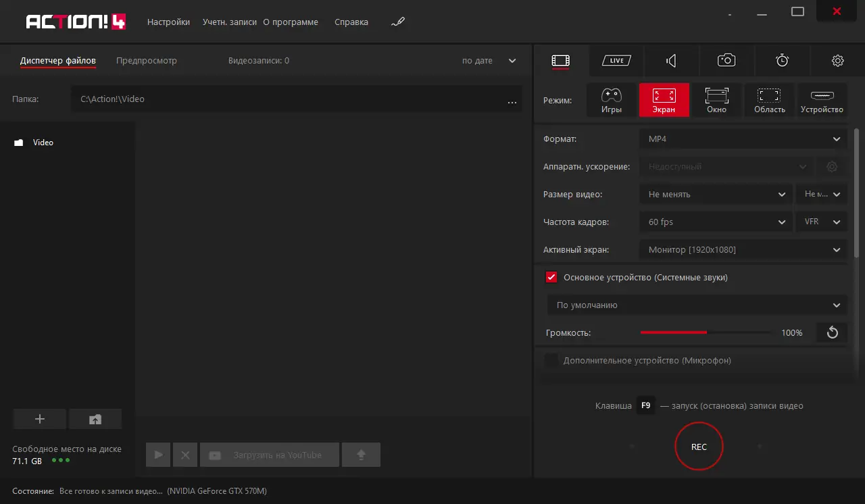
Task: Reset the volume level to default
Action: [832, 332]
